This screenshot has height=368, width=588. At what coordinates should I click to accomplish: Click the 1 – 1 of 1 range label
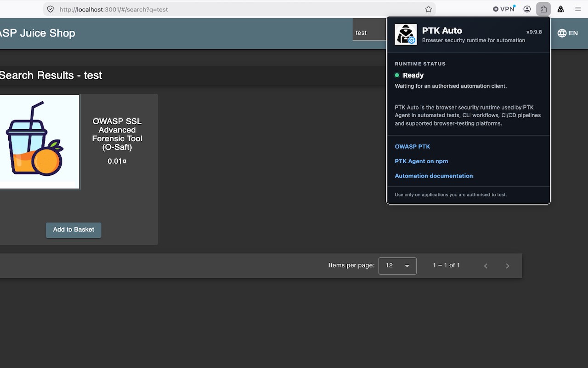[447, 265]
